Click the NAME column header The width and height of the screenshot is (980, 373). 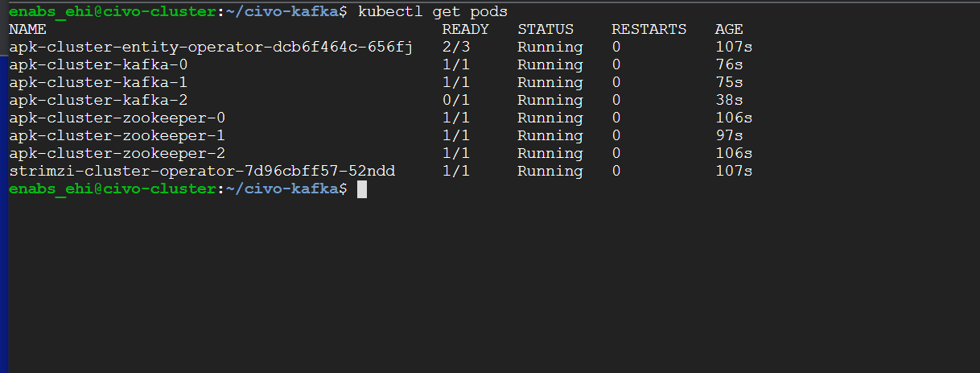tap(27, 29)
